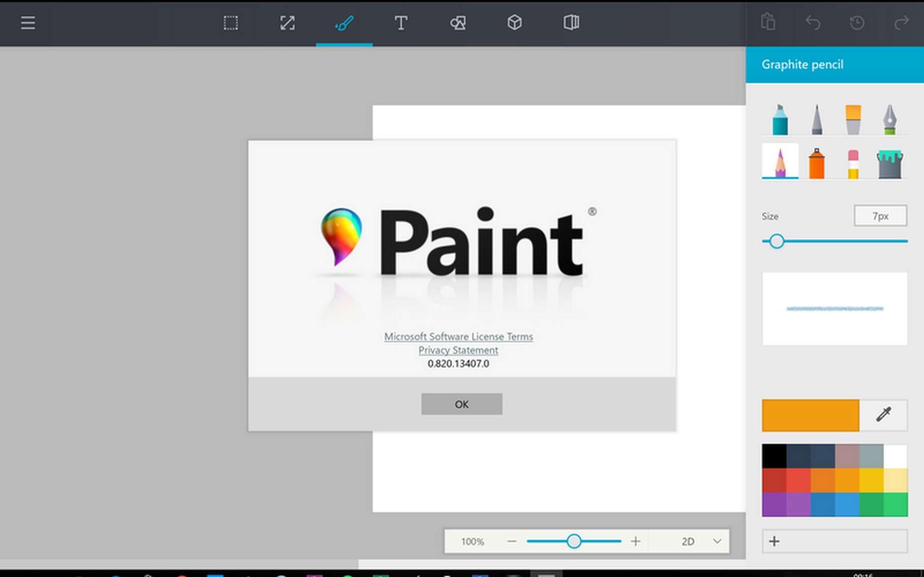Image resolution: width=924 pixels, height=577 pixels.
Task: Open the 2D shapes panel
Action: coord(457,23)
